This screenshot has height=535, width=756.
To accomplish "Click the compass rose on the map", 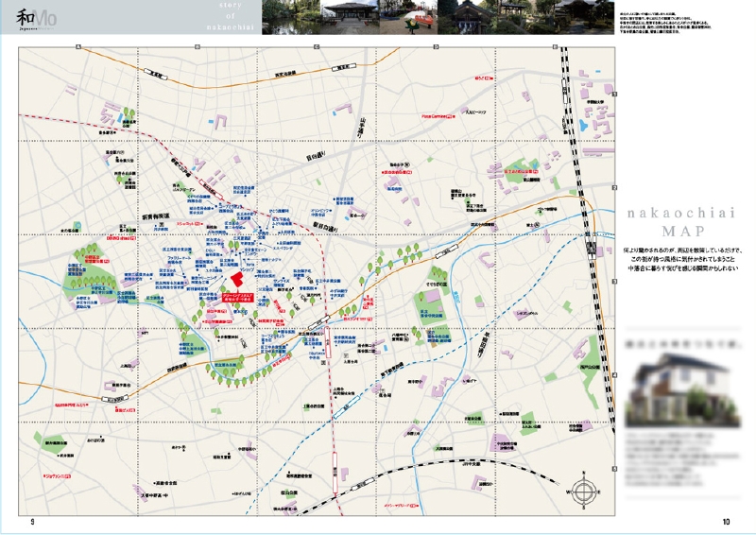I will coord(586,492).
